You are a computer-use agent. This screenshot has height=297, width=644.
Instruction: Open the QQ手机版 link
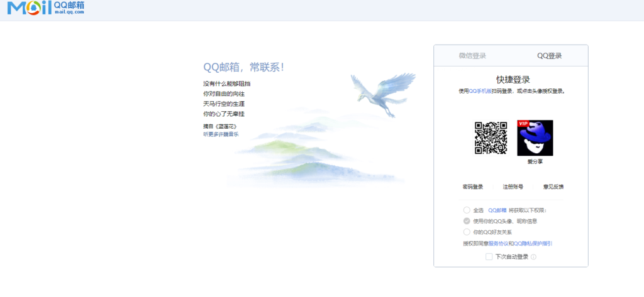pos(480,91)
